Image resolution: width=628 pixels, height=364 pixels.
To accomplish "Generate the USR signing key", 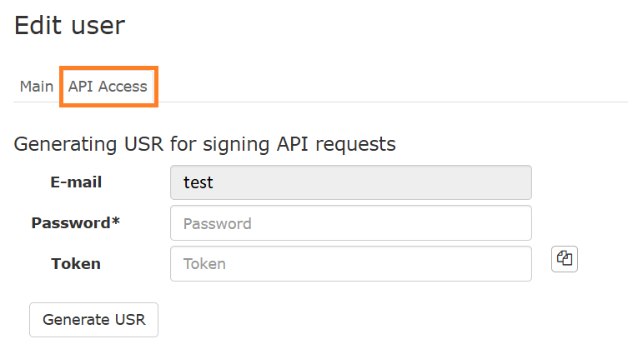I will (x=93, y=320).
